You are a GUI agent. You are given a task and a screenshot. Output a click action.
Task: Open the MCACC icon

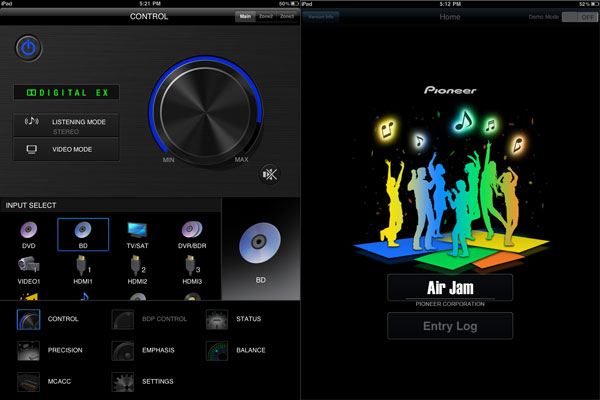[x=28, y=382]
